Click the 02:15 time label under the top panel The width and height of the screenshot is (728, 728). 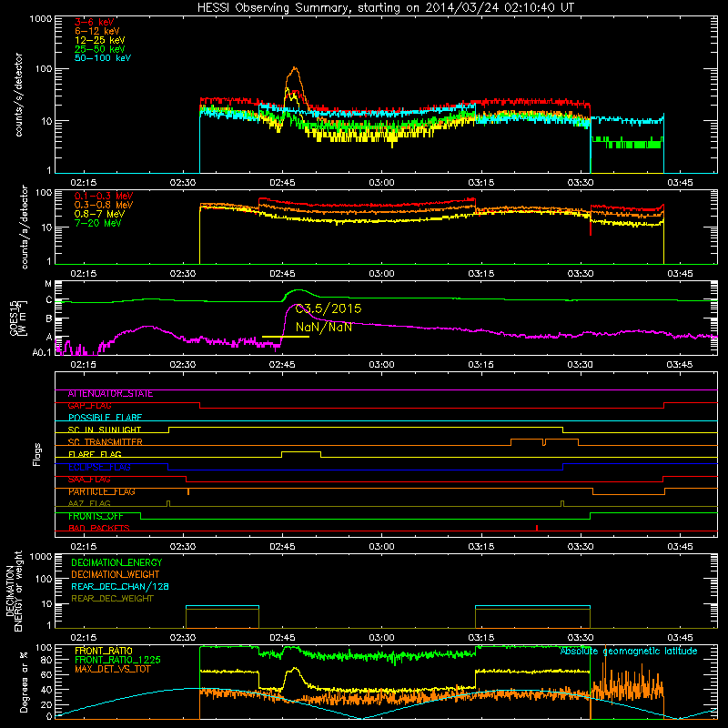click(83, 183)
